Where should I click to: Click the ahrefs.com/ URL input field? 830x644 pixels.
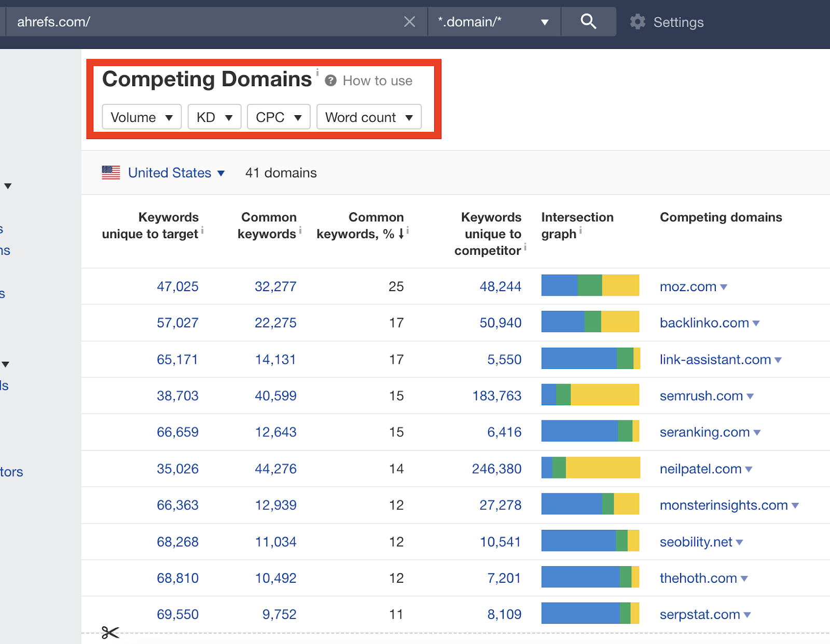point(208,22)
